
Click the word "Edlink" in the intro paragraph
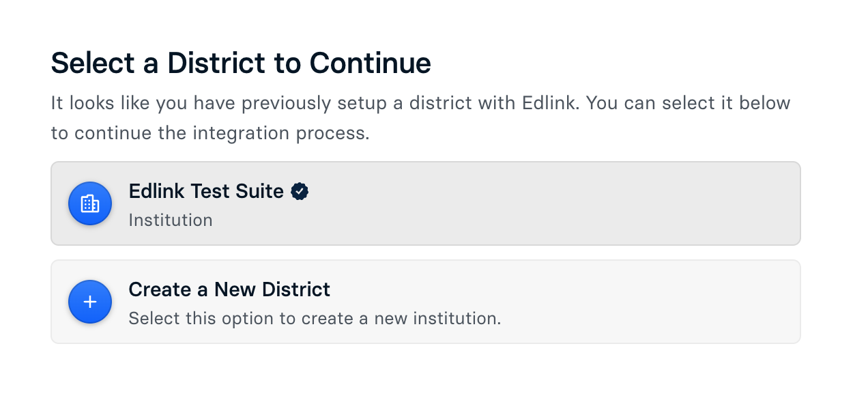(551, 103)
